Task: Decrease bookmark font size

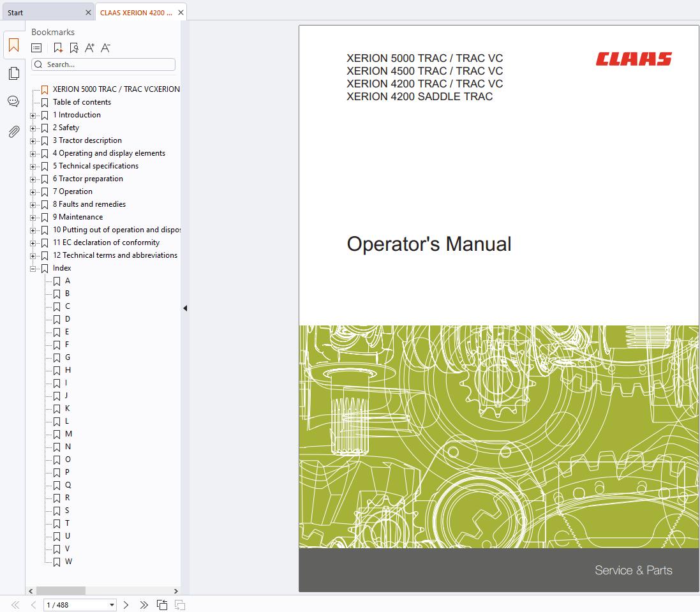Action: (106, 48)
